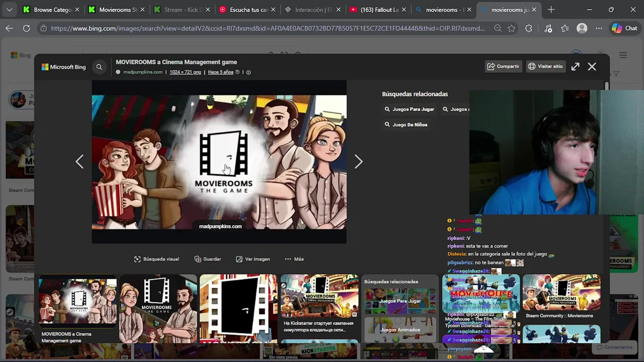The height and width of the screenshot is (362, 644).
Task: Go back with the browser back arrow
Action: click(9, 29)
